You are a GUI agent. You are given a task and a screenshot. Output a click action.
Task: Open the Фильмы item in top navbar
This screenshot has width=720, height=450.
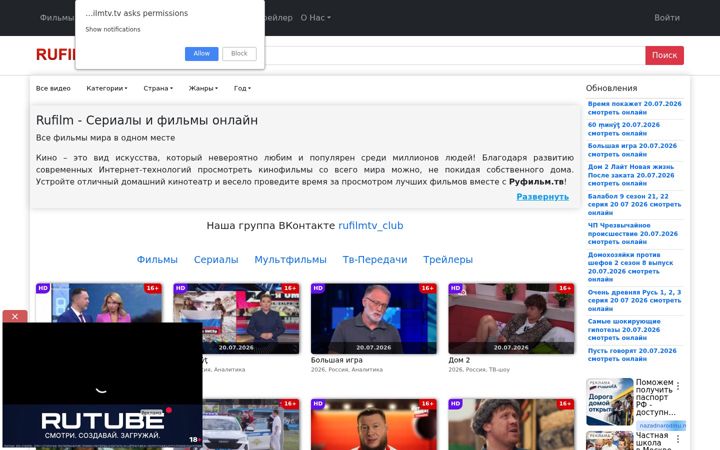click(x=56, y=17)
